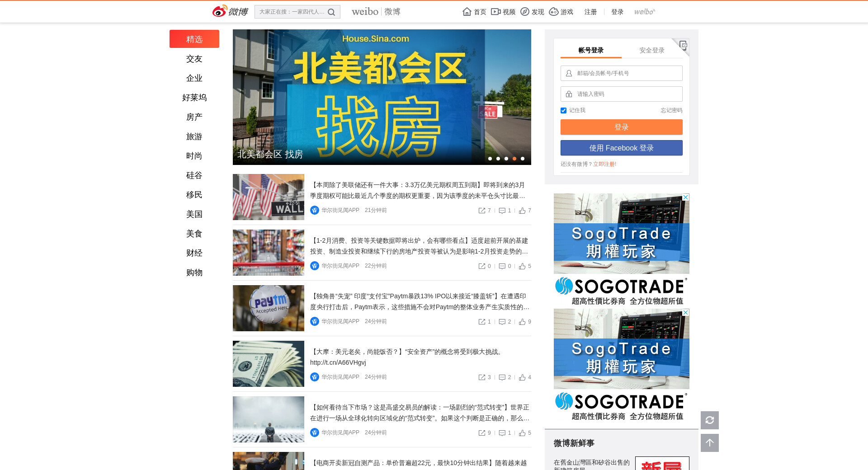The image size is (868, 470).
Task: Select the first carousel dot
Action: pyautogui.click(x=490, y=159)
